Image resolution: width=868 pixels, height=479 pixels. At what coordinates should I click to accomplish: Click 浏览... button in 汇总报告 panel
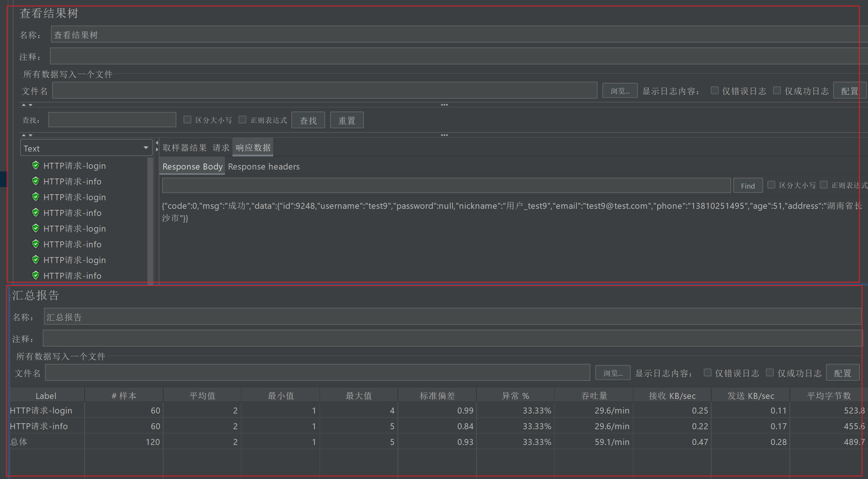[613, 373]
